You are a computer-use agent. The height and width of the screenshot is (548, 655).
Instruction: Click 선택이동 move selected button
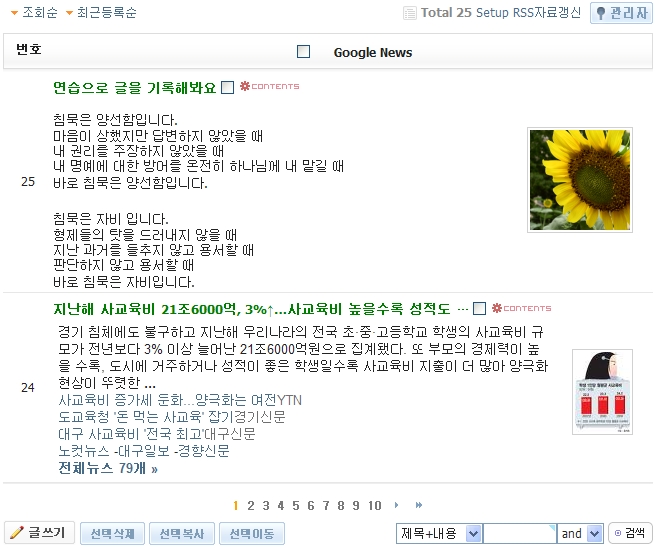click(x=252, y=533)
